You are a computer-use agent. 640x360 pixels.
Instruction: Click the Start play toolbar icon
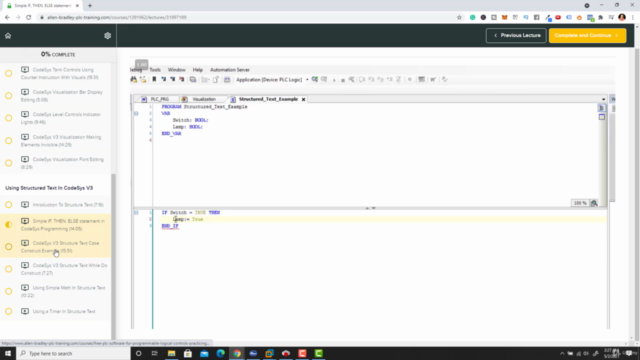[x=334, y=80]
